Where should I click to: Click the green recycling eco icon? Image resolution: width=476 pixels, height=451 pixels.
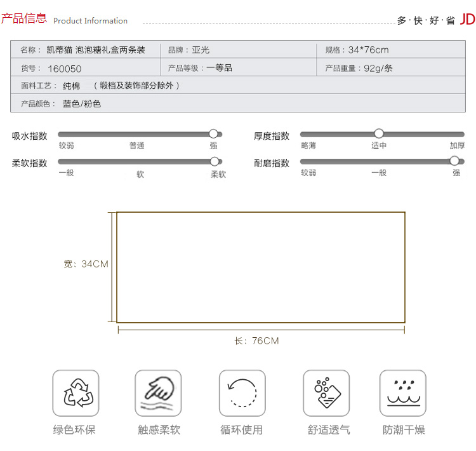tap(76, 393)
